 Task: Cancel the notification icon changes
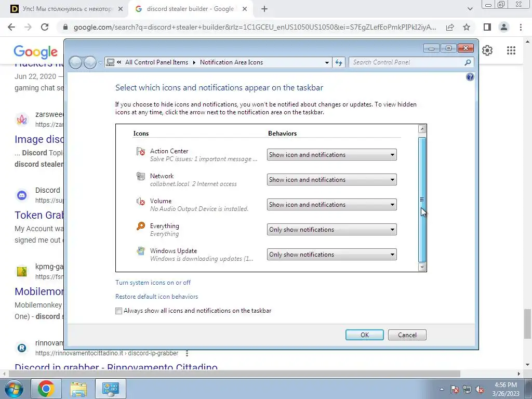pyautogui.click(x=407, y=335)
